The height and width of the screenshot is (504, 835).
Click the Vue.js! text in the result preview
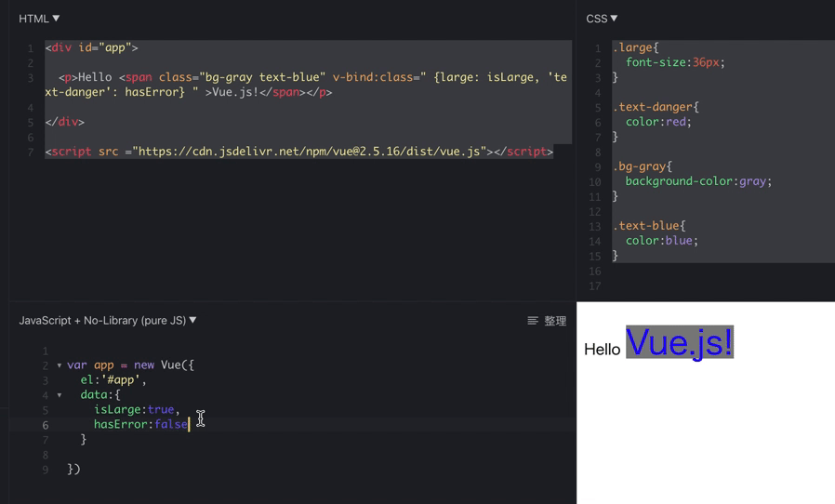(680, 342)
